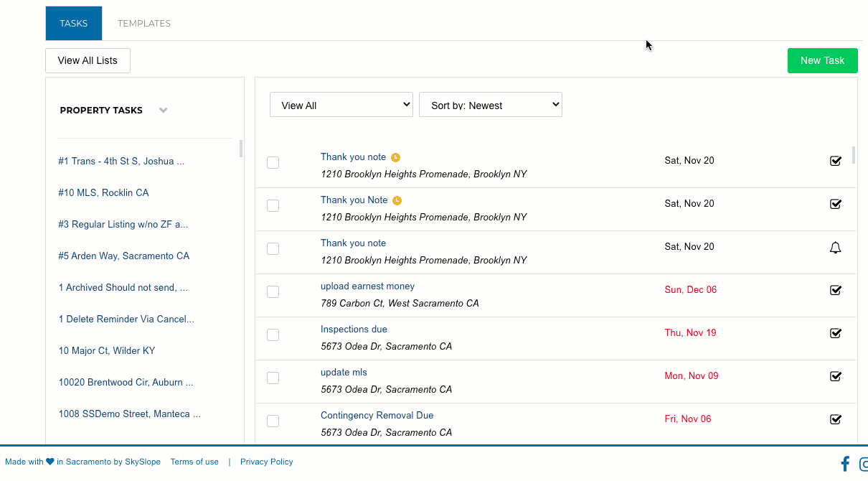Open the update mls task
The width and height of the screenshot is (868, 481).
pyautogui.click(x=344, y=373)
